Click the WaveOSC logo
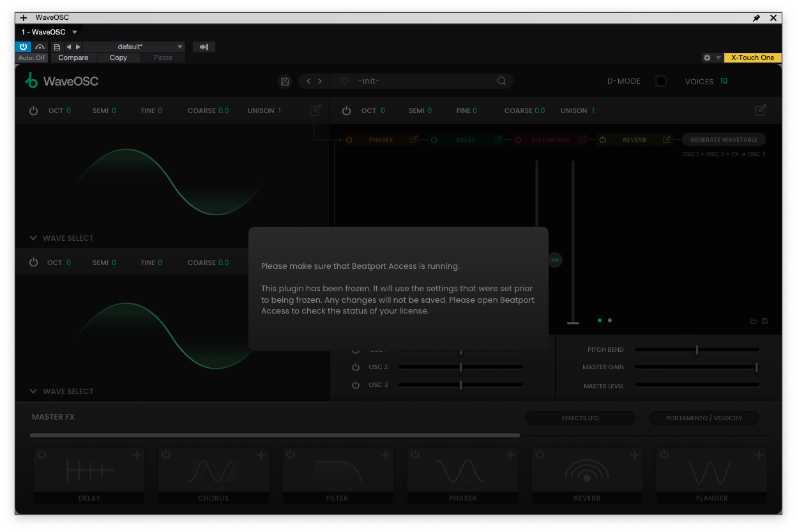The image size is (797, 532). coord(62,81)
